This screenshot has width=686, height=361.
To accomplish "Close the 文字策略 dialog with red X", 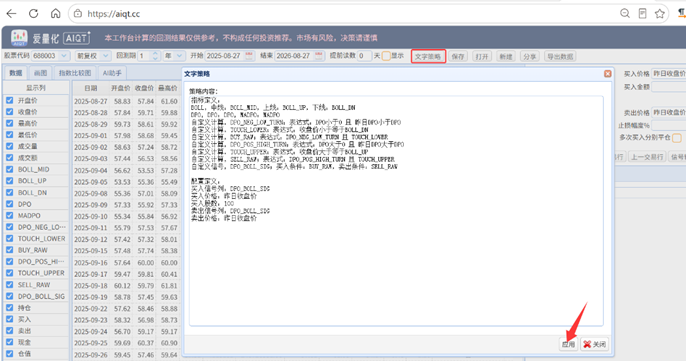I will pyautogui.click(x=608, y=74).
